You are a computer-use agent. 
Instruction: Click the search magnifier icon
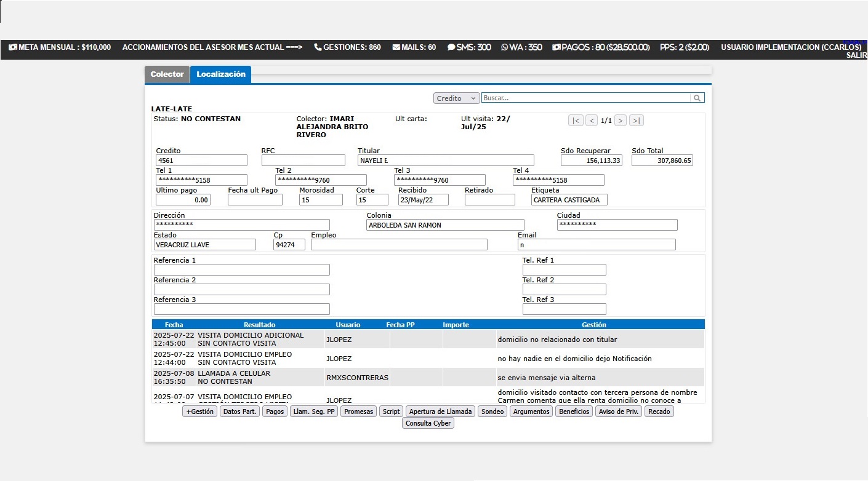[x=697, y=98]
